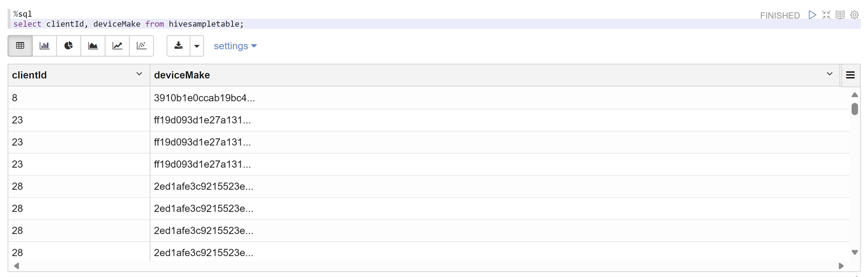
Task: Switch to table view icon
Action: (x=20, y=46)
